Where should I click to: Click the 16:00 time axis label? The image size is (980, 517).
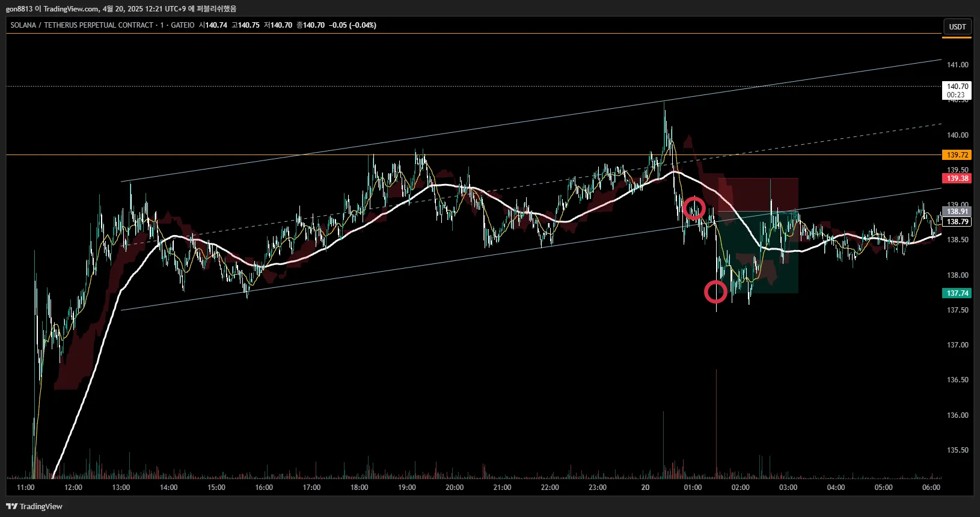click(264, 488)
